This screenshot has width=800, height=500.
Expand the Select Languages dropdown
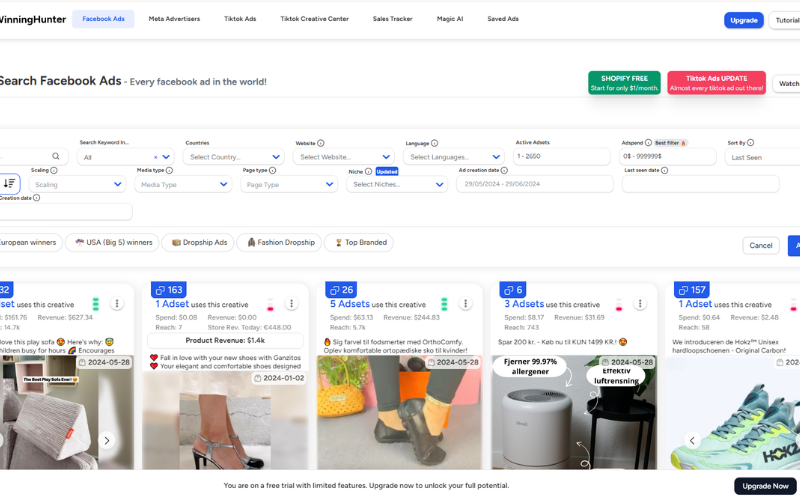454,157
